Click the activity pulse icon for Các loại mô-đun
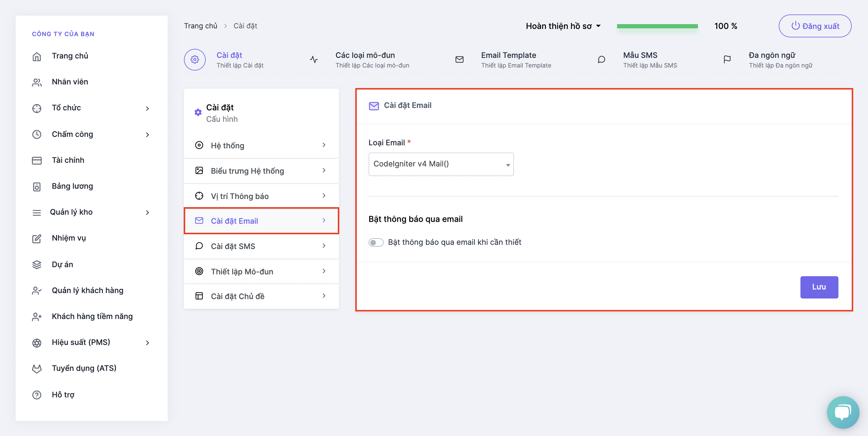Image resolution: width=868 pixels, height=436 pixels. tap(314, 60)
